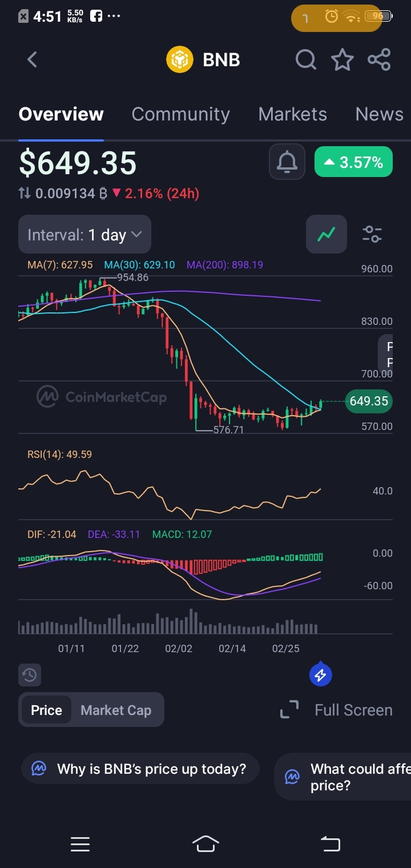The height and width of the screenshot is (868, 411).
Task: Tap the 576.71 low price marker
Action: tap(228, 429)
